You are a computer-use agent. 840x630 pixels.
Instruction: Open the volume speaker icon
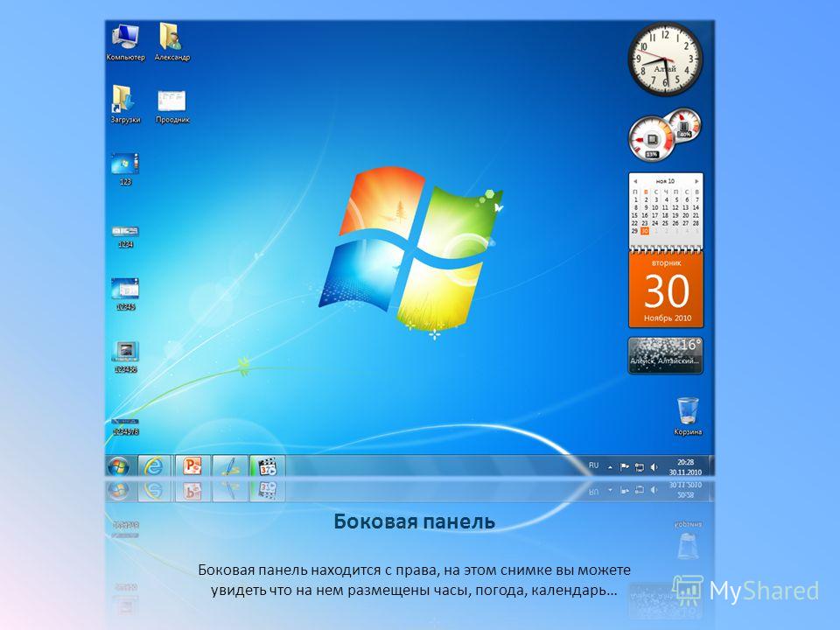(x=654, y=467)
